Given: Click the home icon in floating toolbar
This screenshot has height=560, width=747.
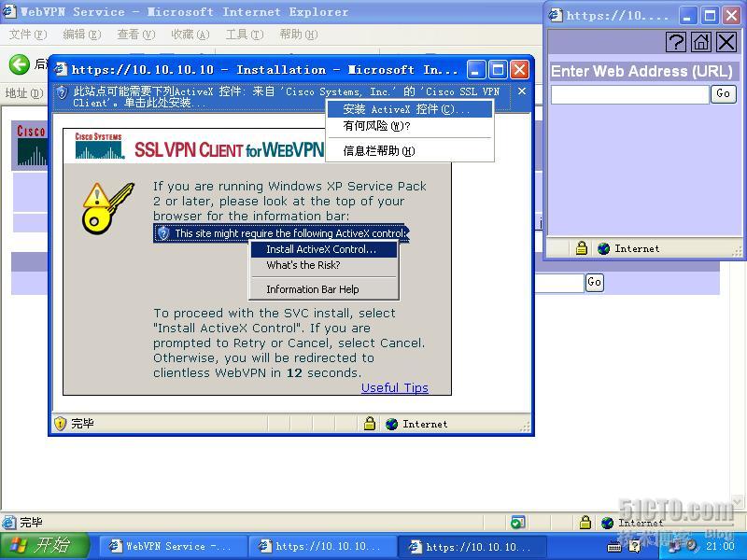Looking at the screenshot, I should [x=701, y=42].
